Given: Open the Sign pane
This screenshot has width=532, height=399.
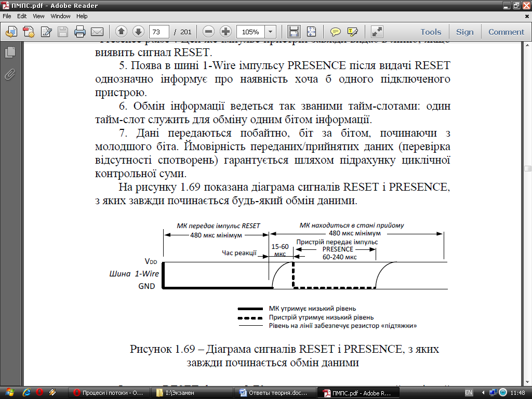Looking at the screenshot, I should (x=465, y=32).
